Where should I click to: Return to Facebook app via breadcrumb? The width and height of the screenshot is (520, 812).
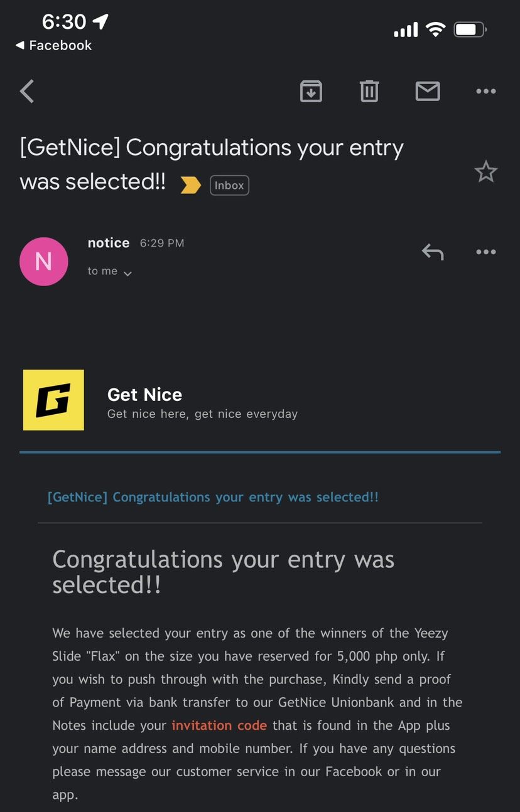tap(54, 45)
